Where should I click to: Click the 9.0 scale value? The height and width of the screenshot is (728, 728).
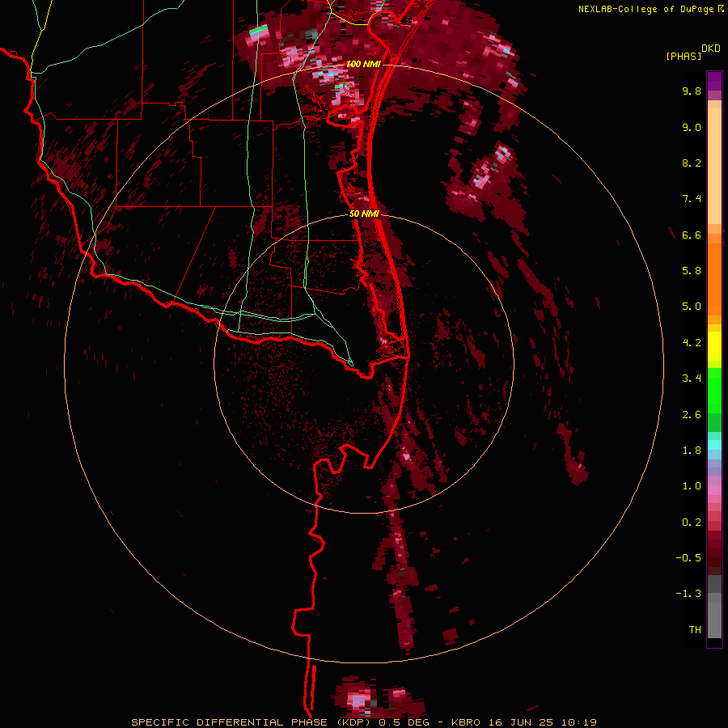coord(692,127)
